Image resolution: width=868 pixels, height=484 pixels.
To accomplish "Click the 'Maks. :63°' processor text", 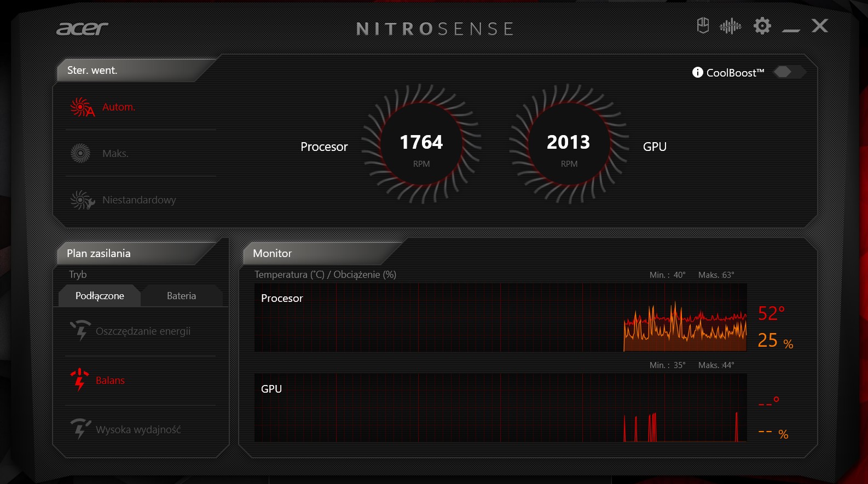I will 716,275.
